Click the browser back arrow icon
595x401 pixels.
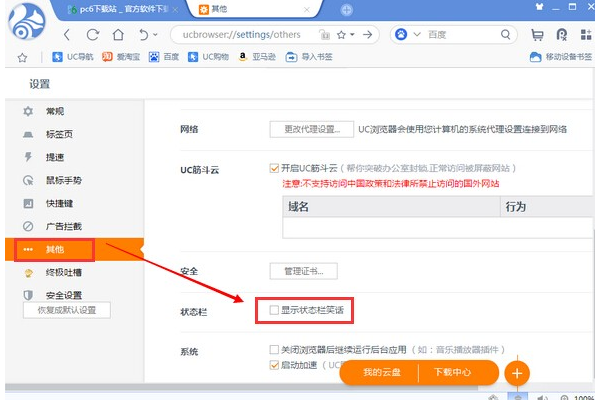pos(67,35)
